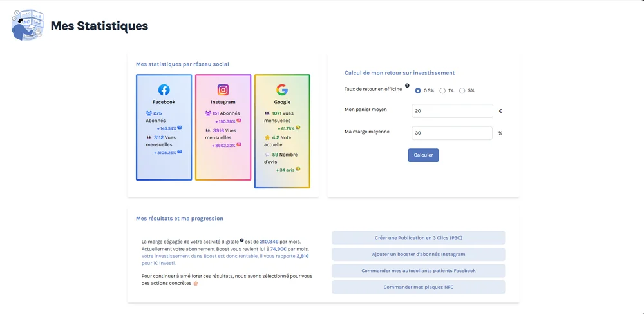644x314 pixels.
Task: Click the Google +34 avis value
Action: [285, 170]
